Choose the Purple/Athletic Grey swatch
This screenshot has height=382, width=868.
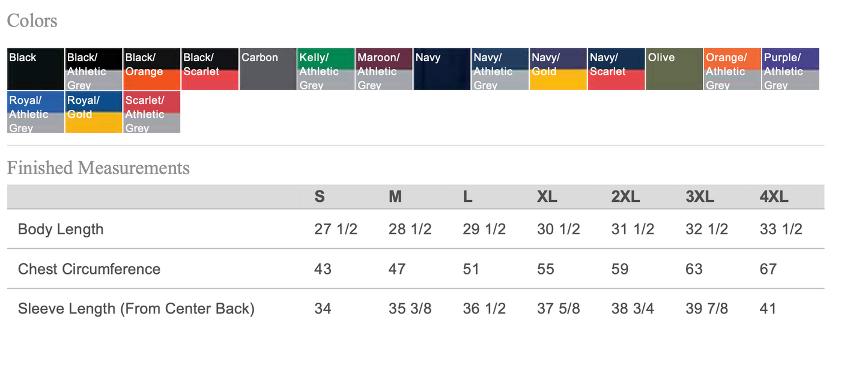click(x=791, y=69)
